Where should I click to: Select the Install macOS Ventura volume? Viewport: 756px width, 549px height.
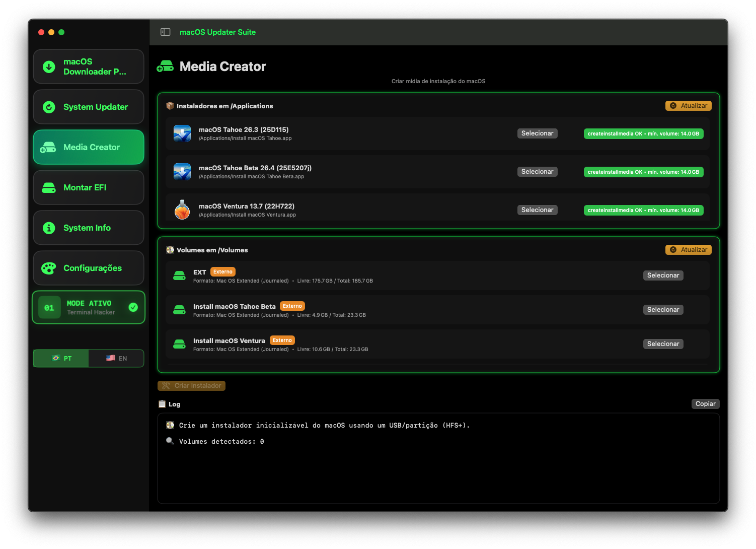click(x=663, y=344)
